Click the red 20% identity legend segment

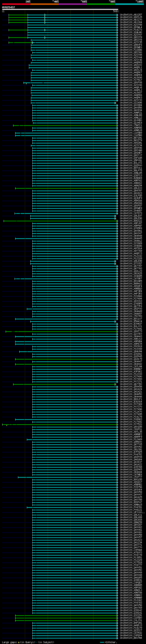point(16,4)
